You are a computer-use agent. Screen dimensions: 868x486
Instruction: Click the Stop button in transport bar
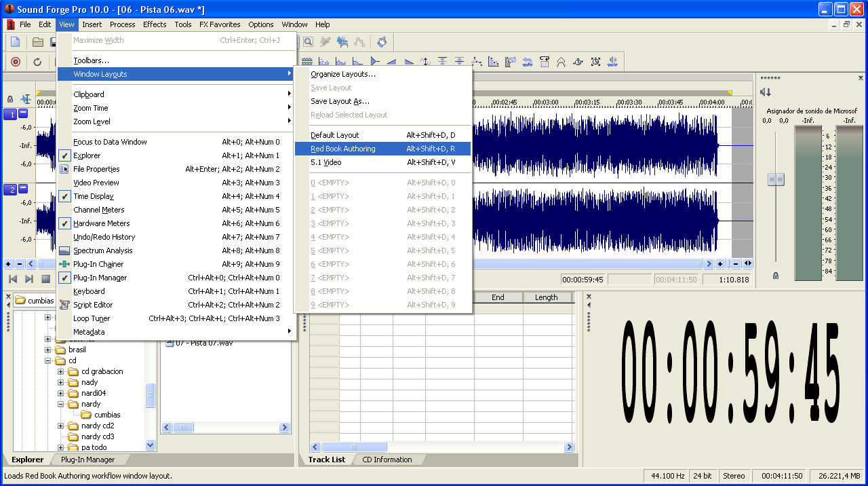click(46, 279)
